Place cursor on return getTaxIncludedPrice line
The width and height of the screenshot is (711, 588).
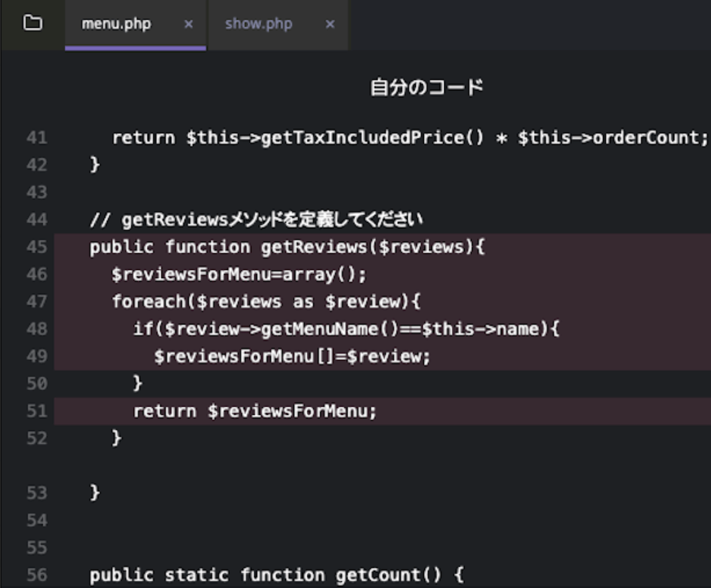pos(410,138)
